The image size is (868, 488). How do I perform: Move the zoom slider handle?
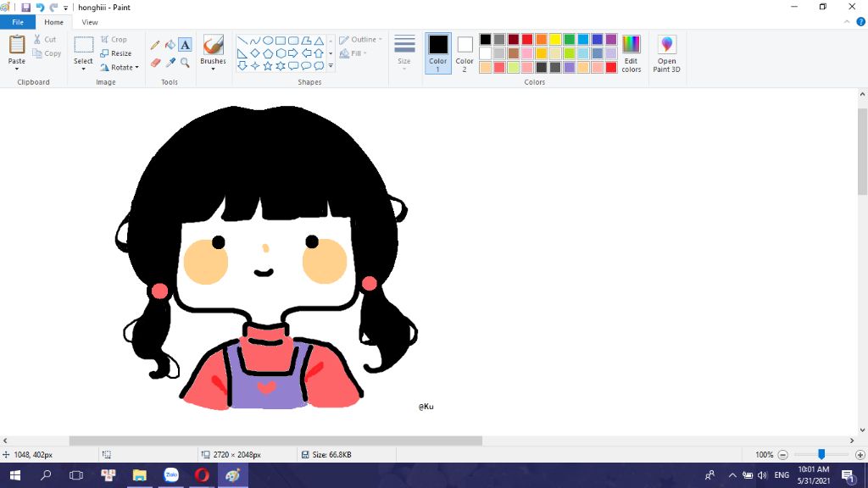pos(821,454)
